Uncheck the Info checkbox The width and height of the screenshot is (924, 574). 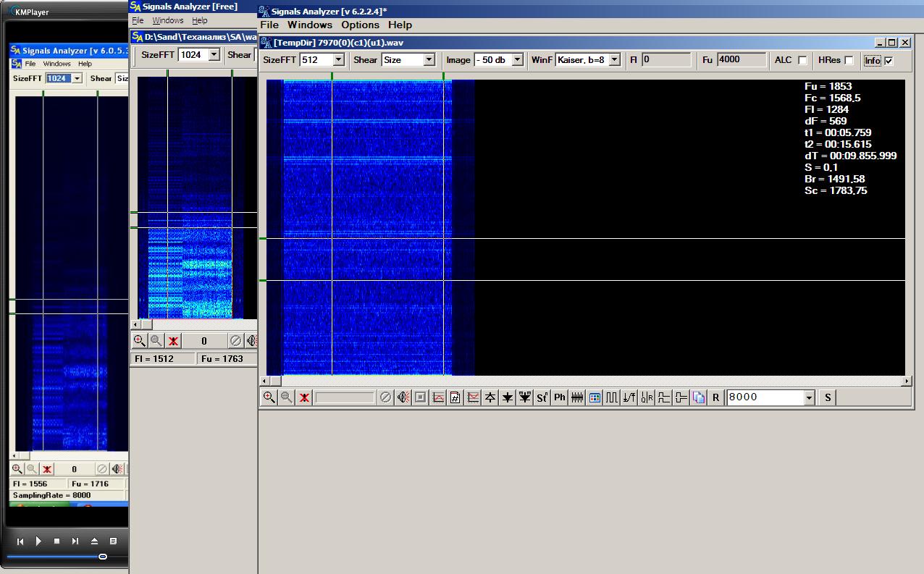tap(889, 61)
